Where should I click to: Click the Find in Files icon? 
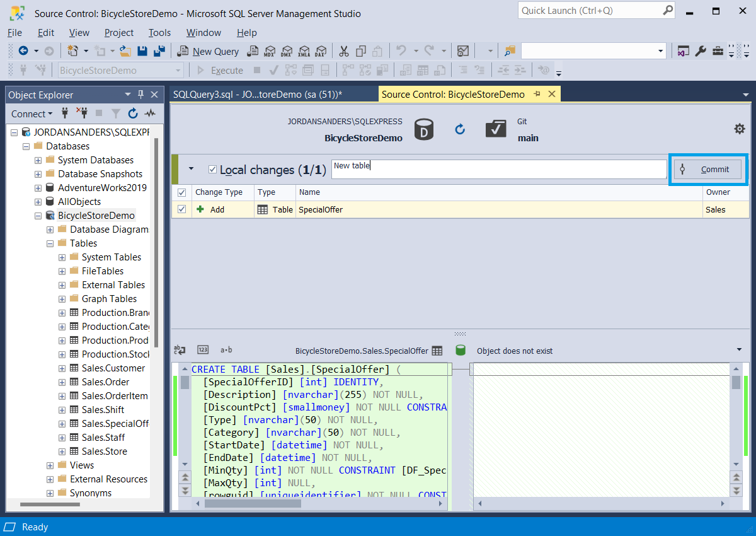510,51
